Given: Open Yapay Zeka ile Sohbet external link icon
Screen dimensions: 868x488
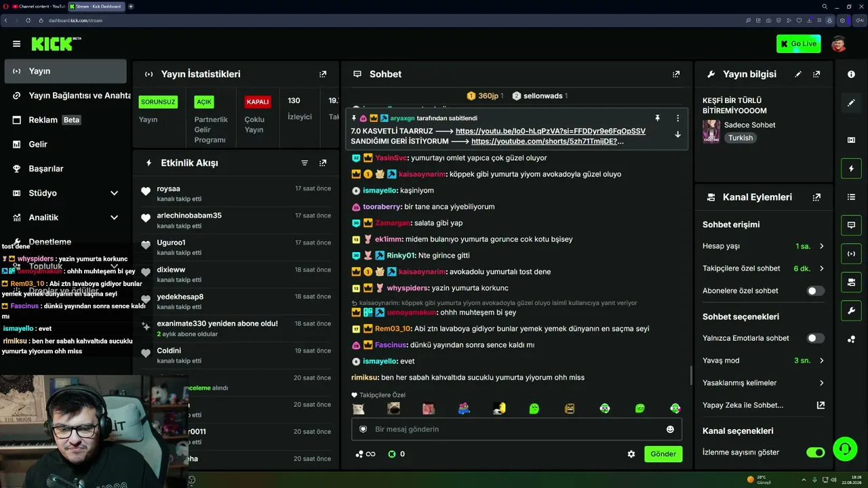Looking at the screenshot, I should (x=821, y=405).
